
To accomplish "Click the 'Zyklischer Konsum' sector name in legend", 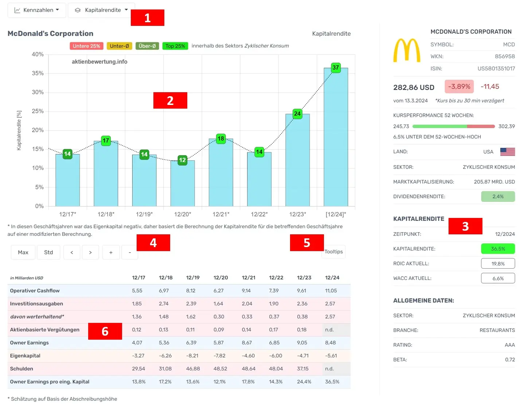I will (x=266, y=46).
